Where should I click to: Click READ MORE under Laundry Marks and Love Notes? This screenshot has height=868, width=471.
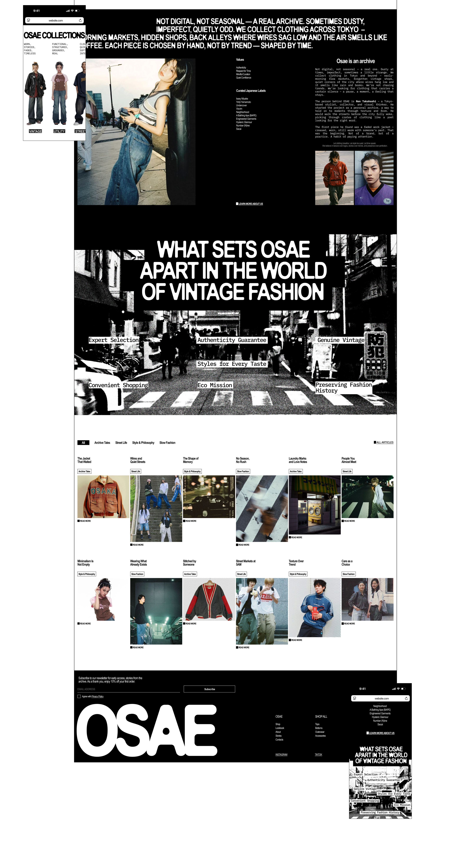coord(295,537)
